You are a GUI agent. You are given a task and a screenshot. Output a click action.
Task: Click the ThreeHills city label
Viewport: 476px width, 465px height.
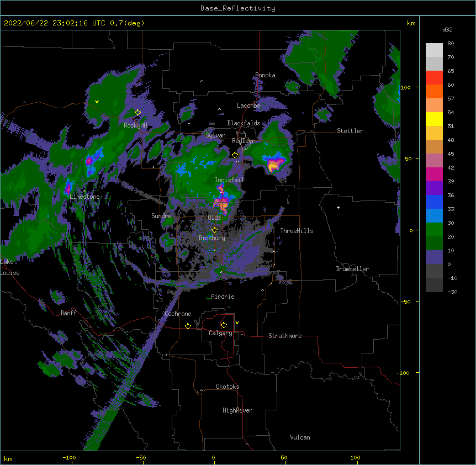297,231
